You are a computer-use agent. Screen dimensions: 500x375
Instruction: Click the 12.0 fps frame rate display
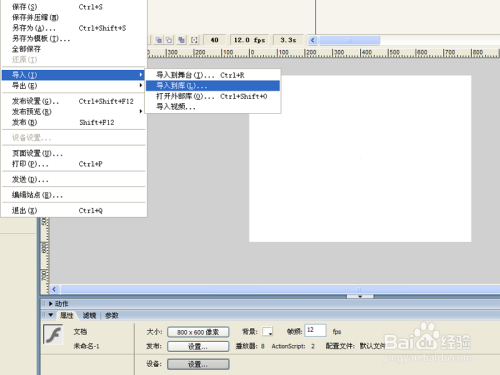pyautogui.click(x=250, y=40)
